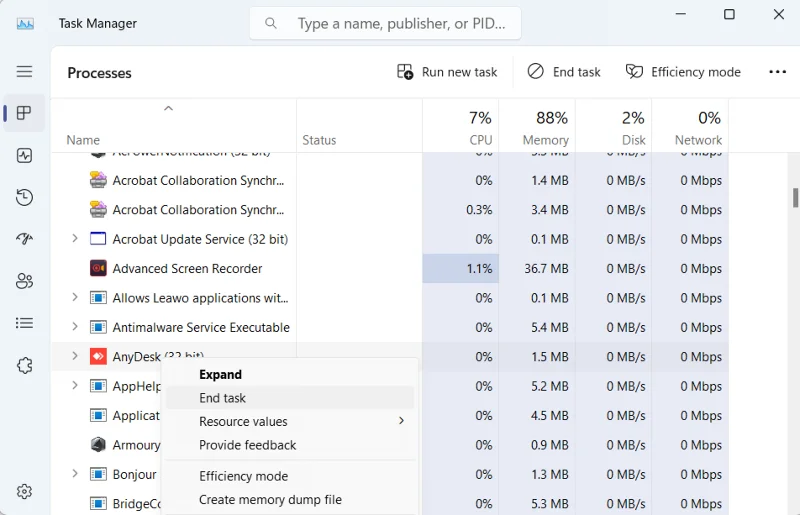Sort by the CPU column header
800x515 pixels.
pos(461,126)
